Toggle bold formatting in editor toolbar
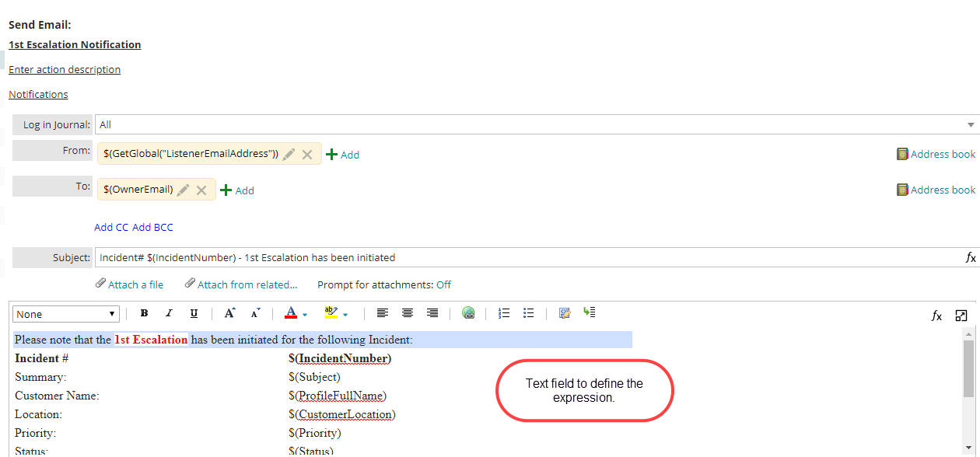This screenshot has height=457, width=980. tap(144, 313)
